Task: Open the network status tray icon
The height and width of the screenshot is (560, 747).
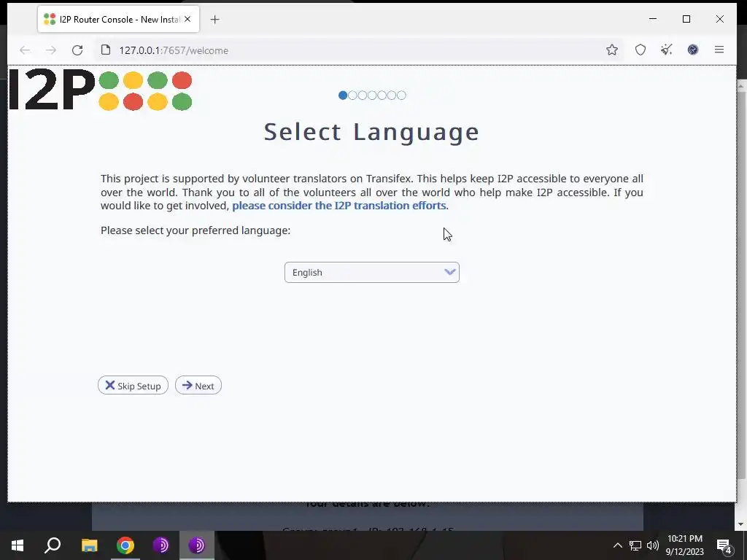Action: [635, 545]
